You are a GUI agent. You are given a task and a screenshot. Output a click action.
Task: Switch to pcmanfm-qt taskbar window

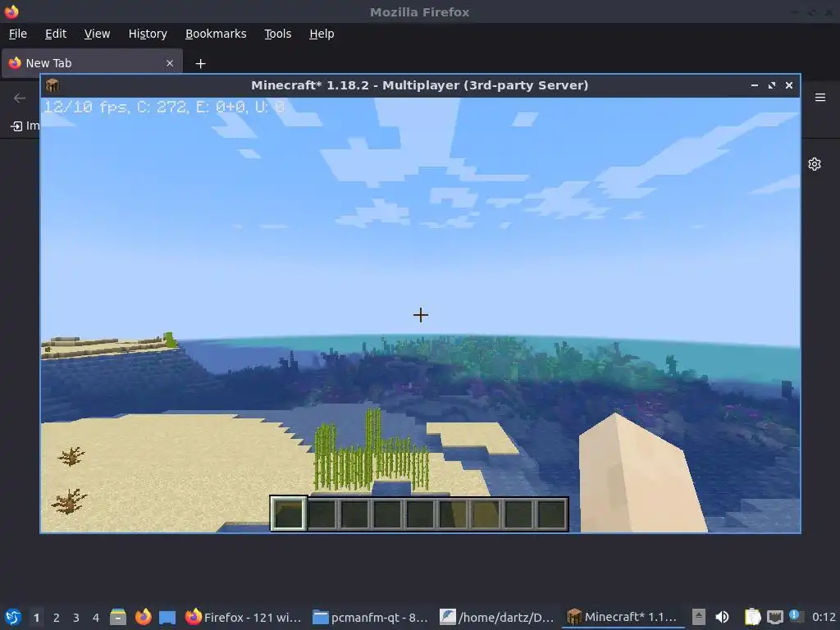coord(370,617)
